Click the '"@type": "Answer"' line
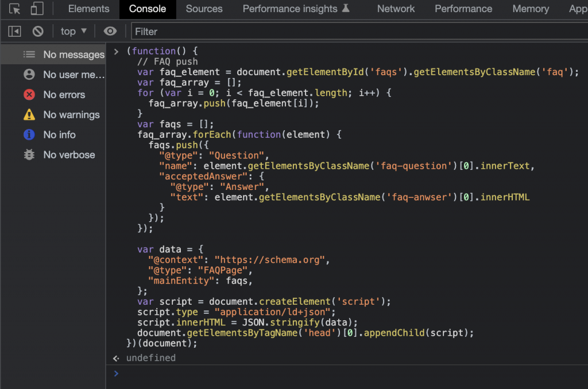588x389 pixels. click(220, 186)
